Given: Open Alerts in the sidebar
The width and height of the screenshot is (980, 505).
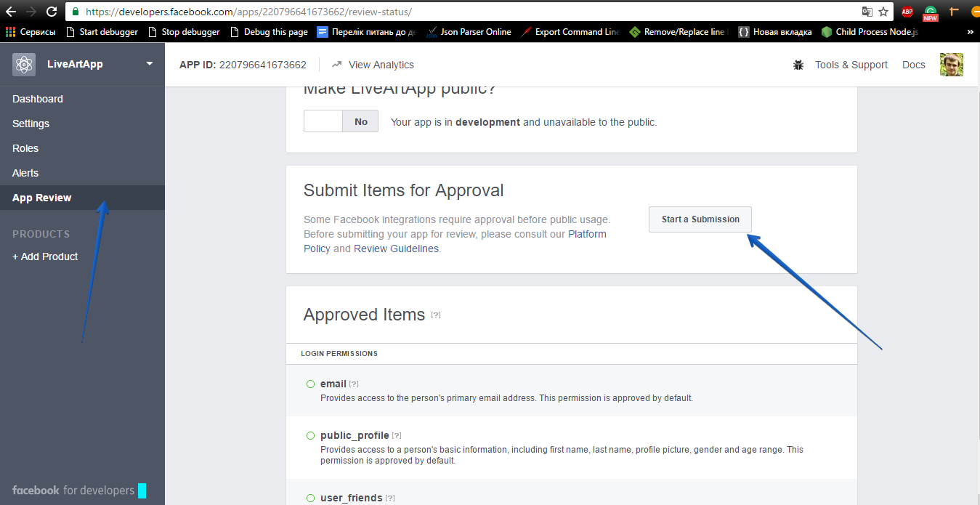Looking at the screenshot, I should [25, 173].
